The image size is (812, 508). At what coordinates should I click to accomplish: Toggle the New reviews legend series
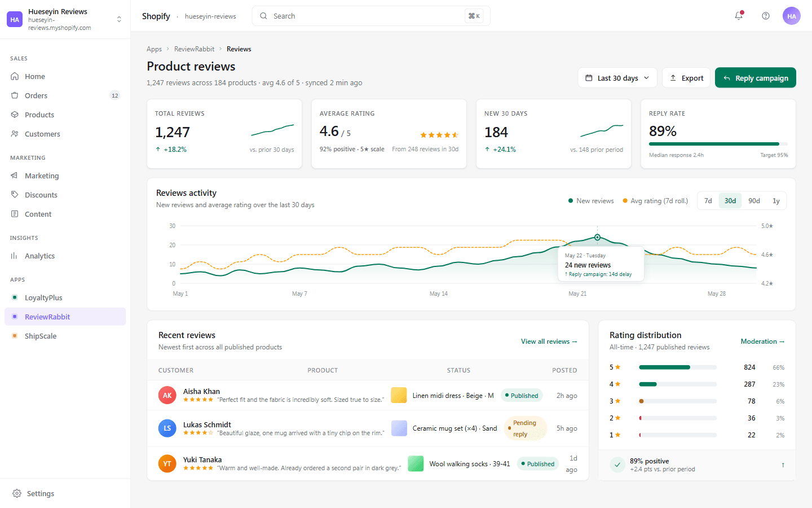[590, 201]
